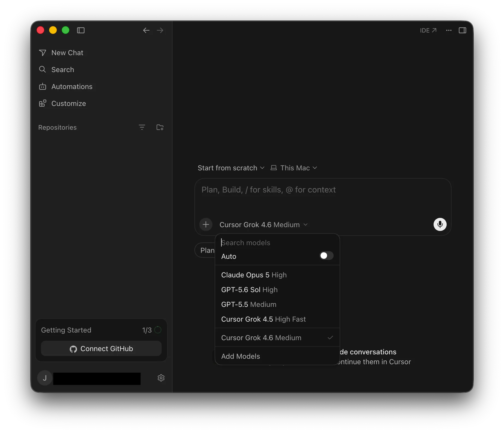Image resolution: width=504 pixels, height=433 pixels.
Task: Add attachment with the plus button
Action: [206, 224]
